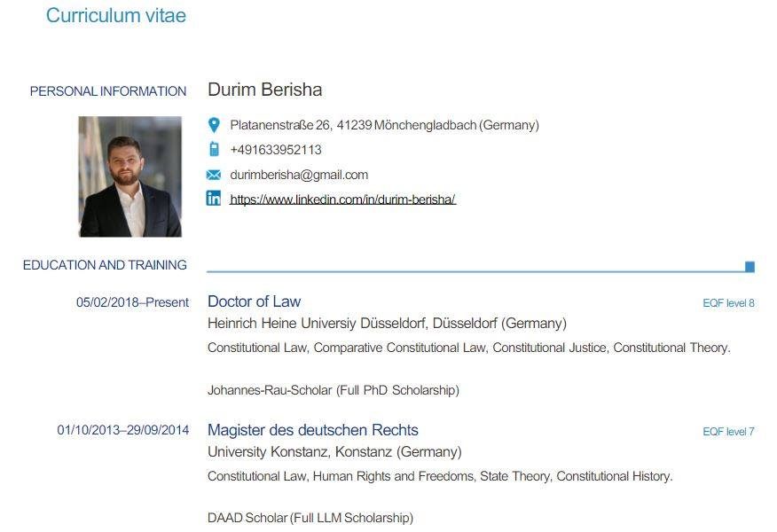This screenshot has width=777, height=532.
Task: Click the mobile phone icon
Action: 214,149
